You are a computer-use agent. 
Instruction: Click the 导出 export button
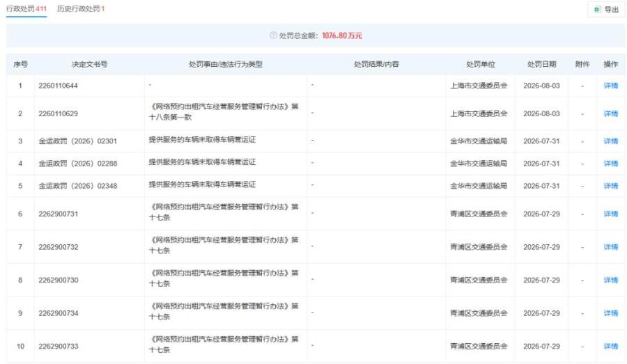606,9
